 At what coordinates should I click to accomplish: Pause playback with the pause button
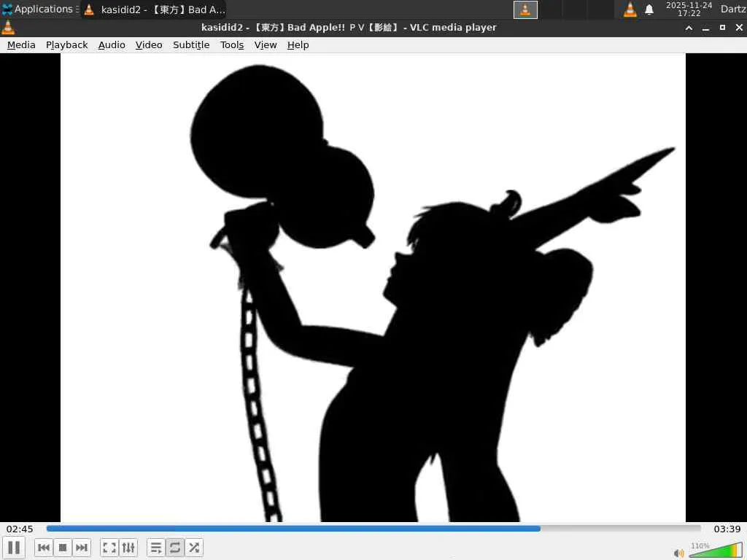coord(14,548)
